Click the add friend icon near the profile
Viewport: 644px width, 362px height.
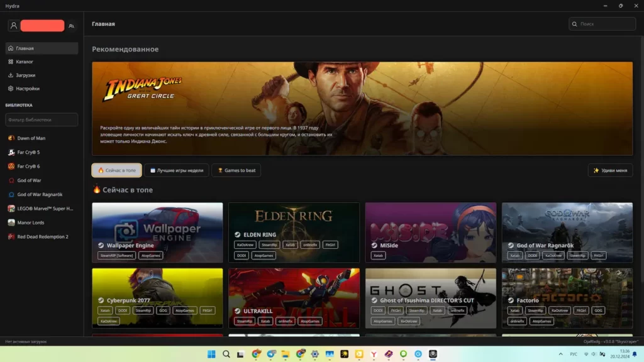tap(71, 26)
